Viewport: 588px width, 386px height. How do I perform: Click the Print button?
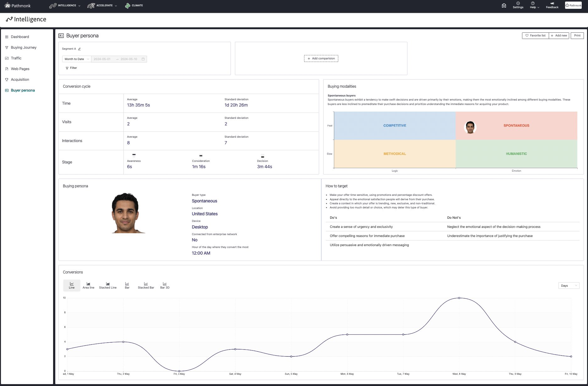(x=577, y=36)
